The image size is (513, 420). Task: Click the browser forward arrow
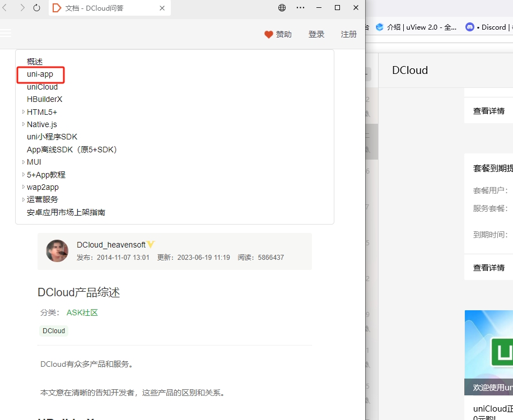(x=22, y=7)
